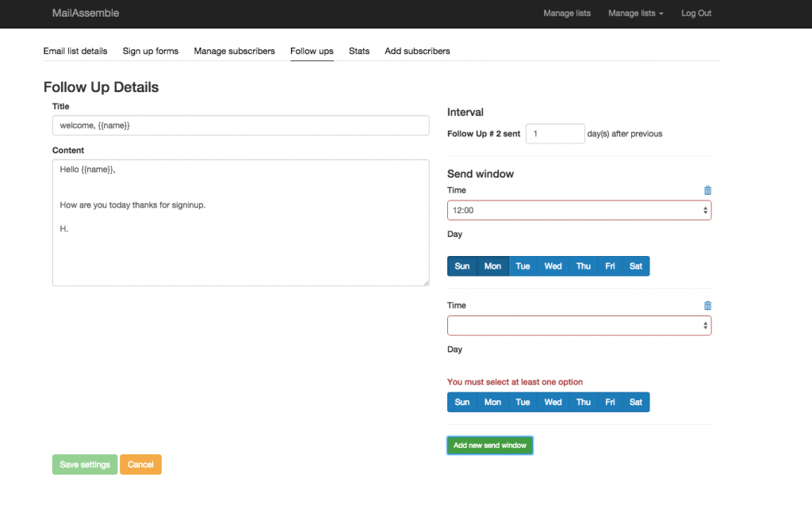Open the empty Time selector
The image size is (812, 512).
click(579, 325)
